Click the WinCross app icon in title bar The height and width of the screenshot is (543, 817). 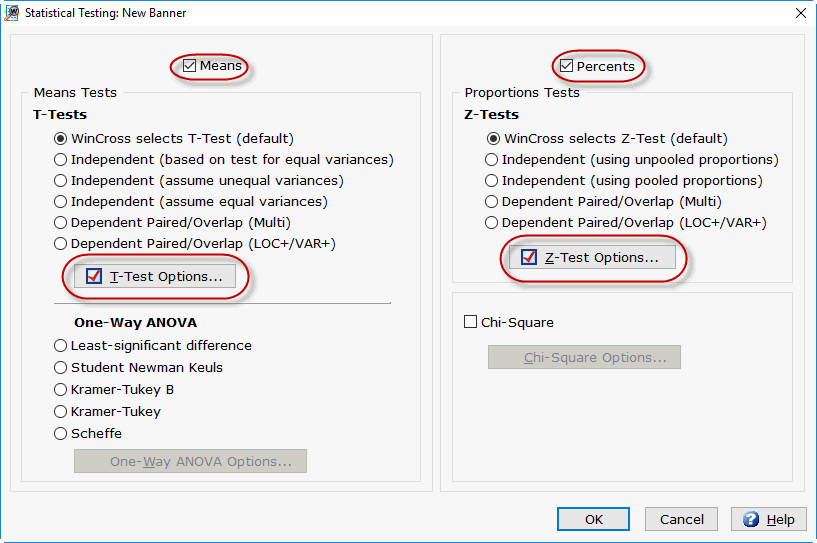11,13
